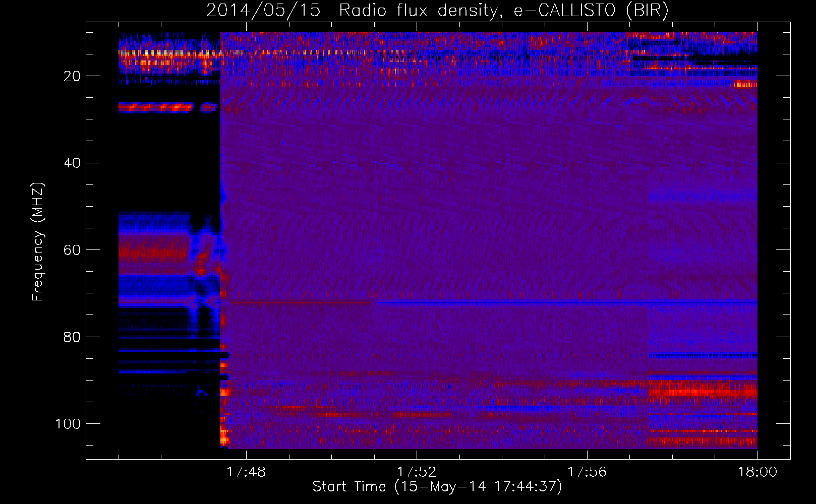This screenshot has width=816, height=504.
Task: Click the 'Frequency (MHZ)' axis label
Action: 38,242
